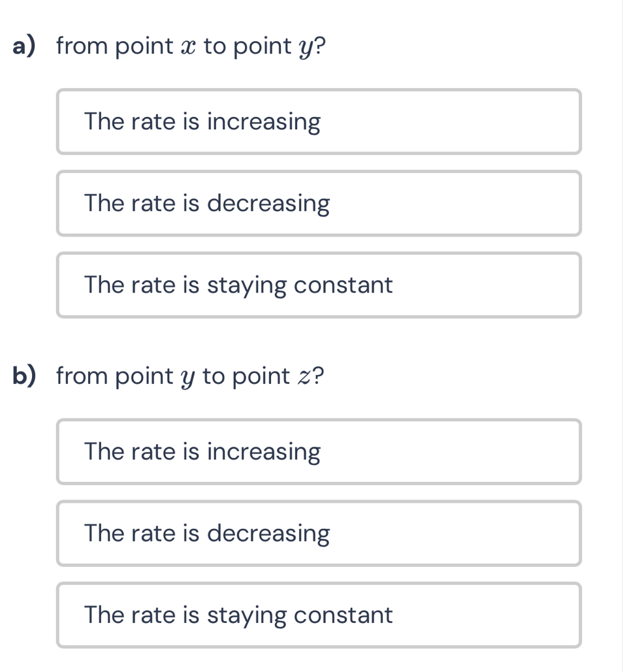Click the variable y in part b's question
623x672 pixels.
[x=191, y=378]
